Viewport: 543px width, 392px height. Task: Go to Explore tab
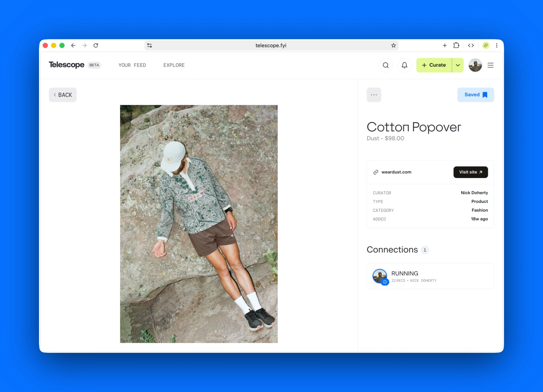click(174, 65)
